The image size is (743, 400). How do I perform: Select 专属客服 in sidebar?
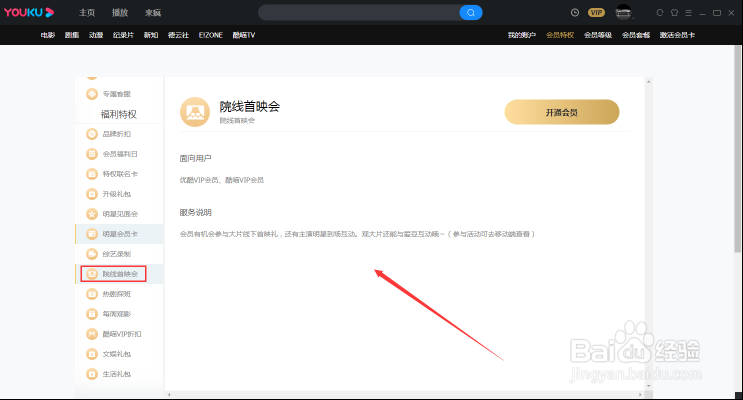pyautogui.click(x=117, y=94)
